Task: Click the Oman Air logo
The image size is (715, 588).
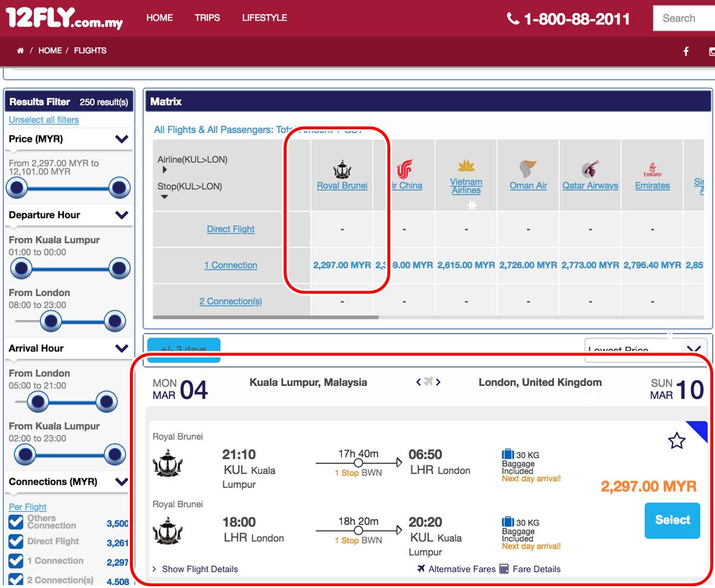Action: click(x=529, y=169)
